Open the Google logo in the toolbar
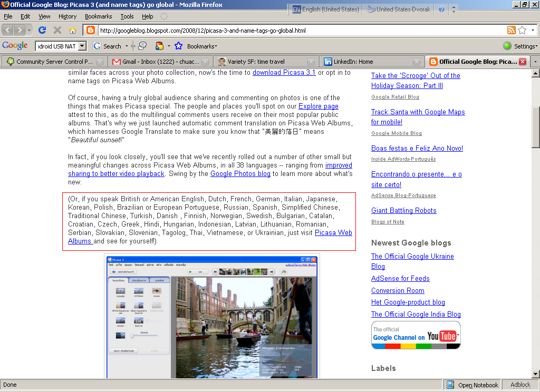 (x=15, y=46)
